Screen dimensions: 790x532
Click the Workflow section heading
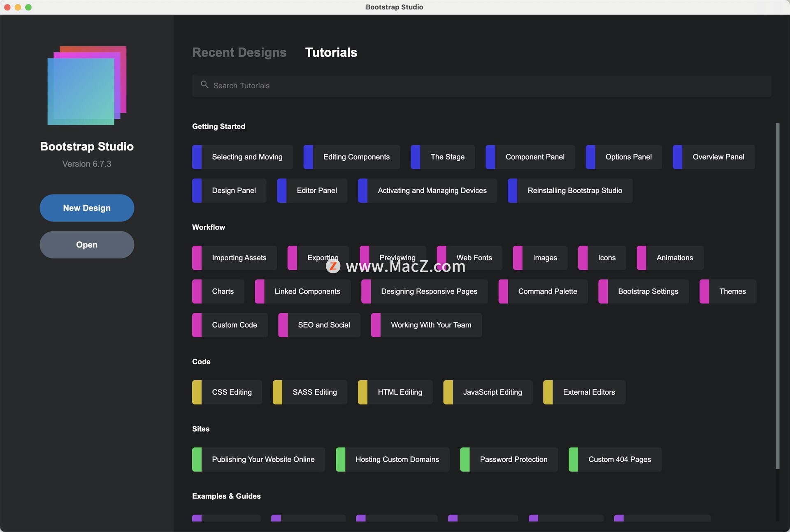pyautogui.click(x=209, y=227)
